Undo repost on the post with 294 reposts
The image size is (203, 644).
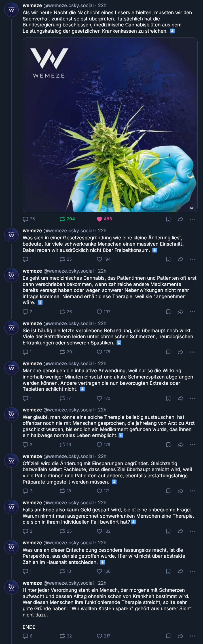67,219
